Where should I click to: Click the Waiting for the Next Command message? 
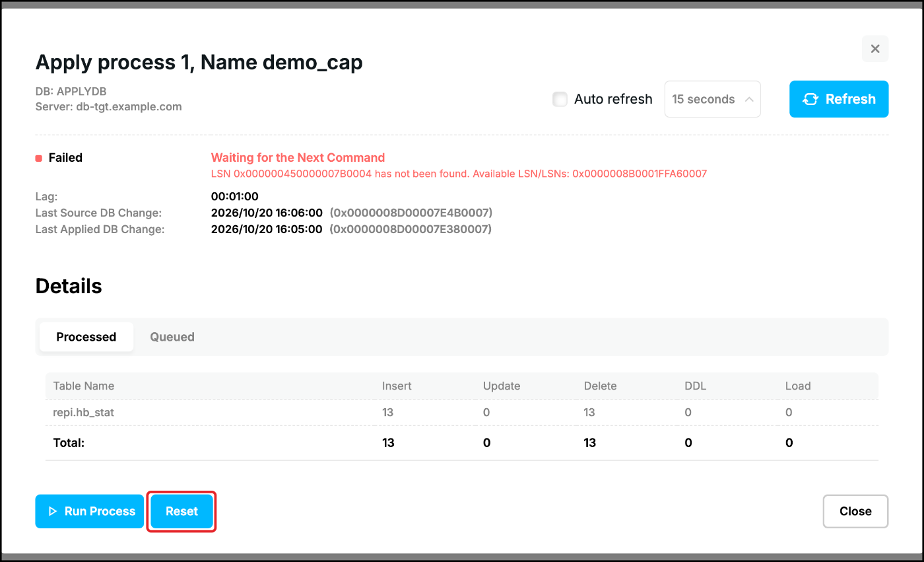click(298, 158)
